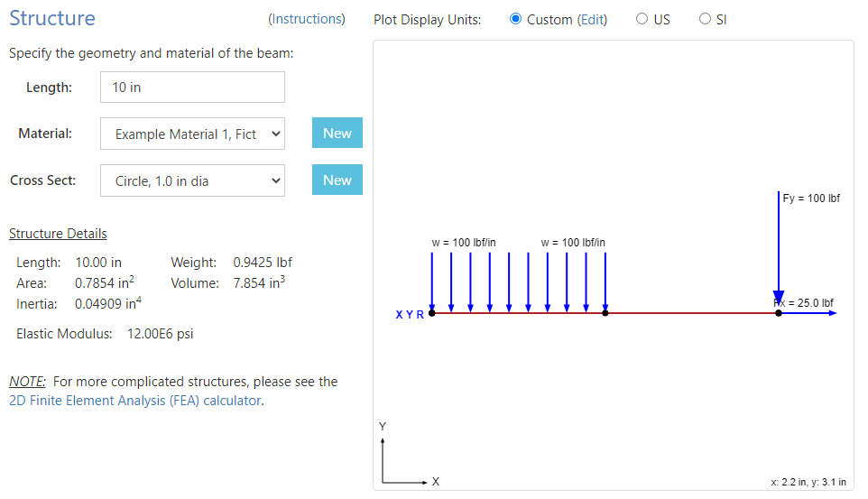Click the first w = 100 lbf/in load label
Image resolution: width=868 pixels, height=499 pixels.
(464, 242)
